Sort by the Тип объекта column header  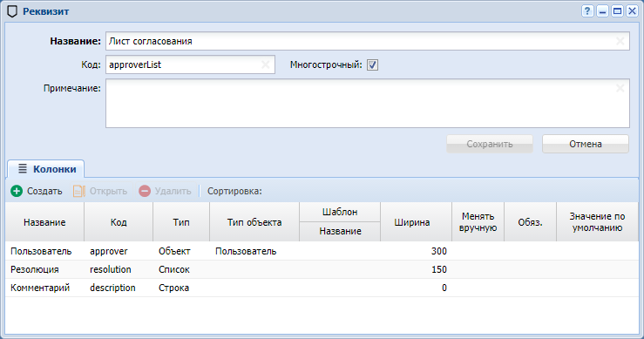click(254, 222)
